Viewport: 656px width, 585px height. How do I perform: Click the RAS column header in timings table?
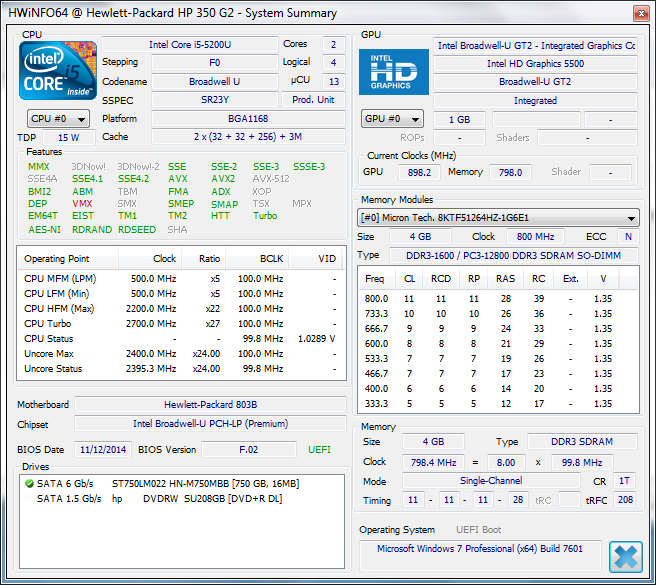[x=505, y=279]
